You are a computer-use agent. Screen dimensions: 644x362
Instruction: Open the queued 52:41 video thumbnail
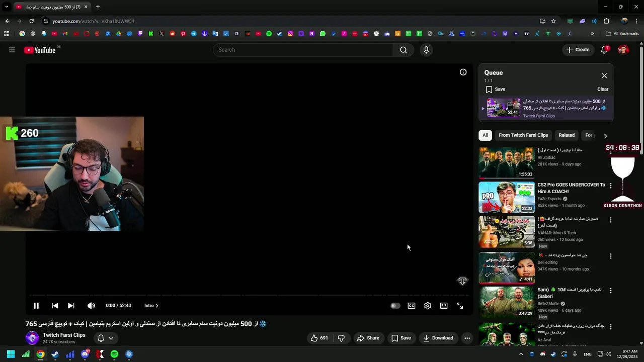[x=504, y=108]
